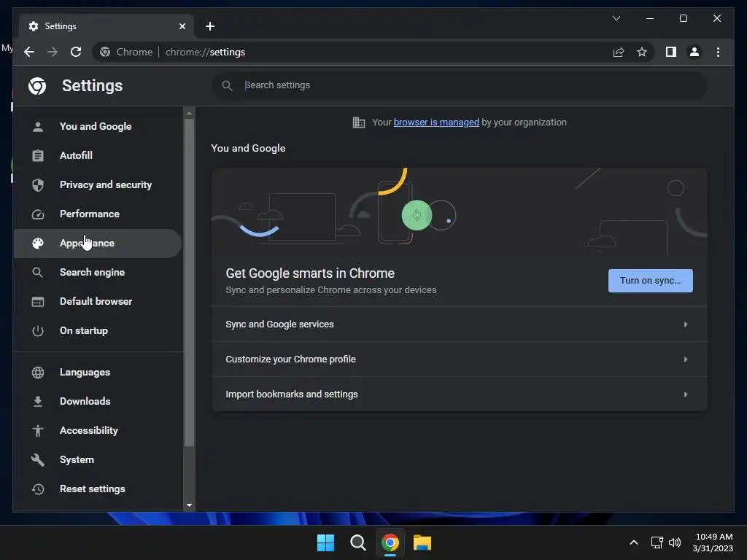Open System settings
The width and height of the screenshot is (747, 560).
coord(98,459)
